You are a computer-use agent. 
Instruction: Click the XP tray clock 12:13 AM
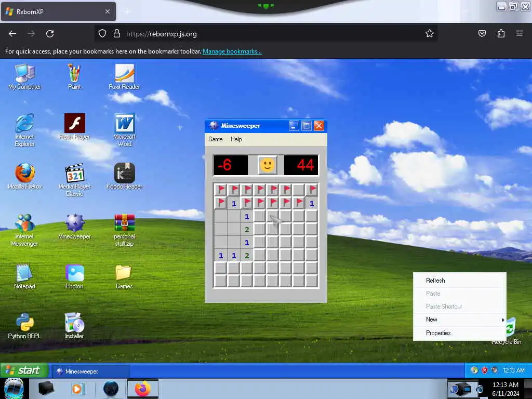pos(514,370)
